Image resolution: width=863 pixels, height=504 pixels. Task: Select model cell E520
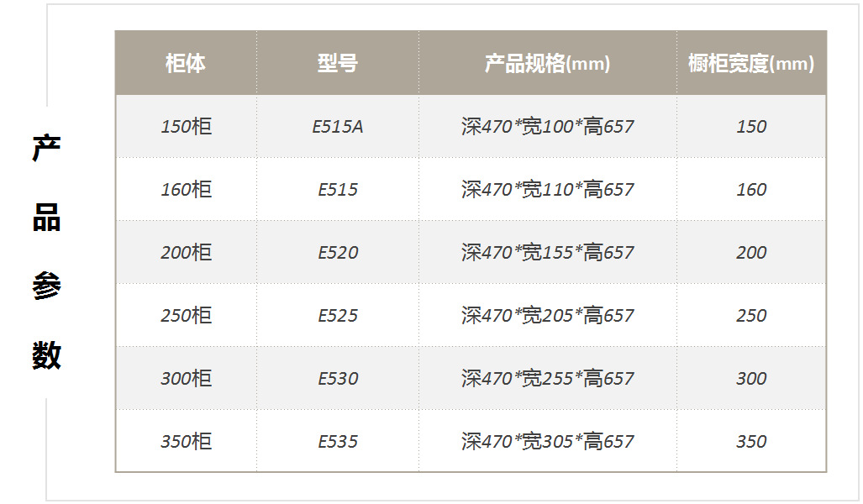pyautogui.click(x=338, y=253)
